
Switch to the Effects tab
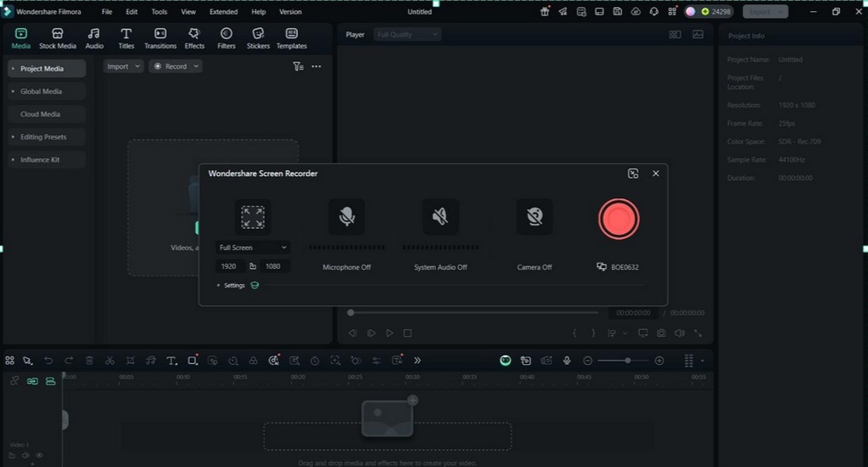coord(194,39)
